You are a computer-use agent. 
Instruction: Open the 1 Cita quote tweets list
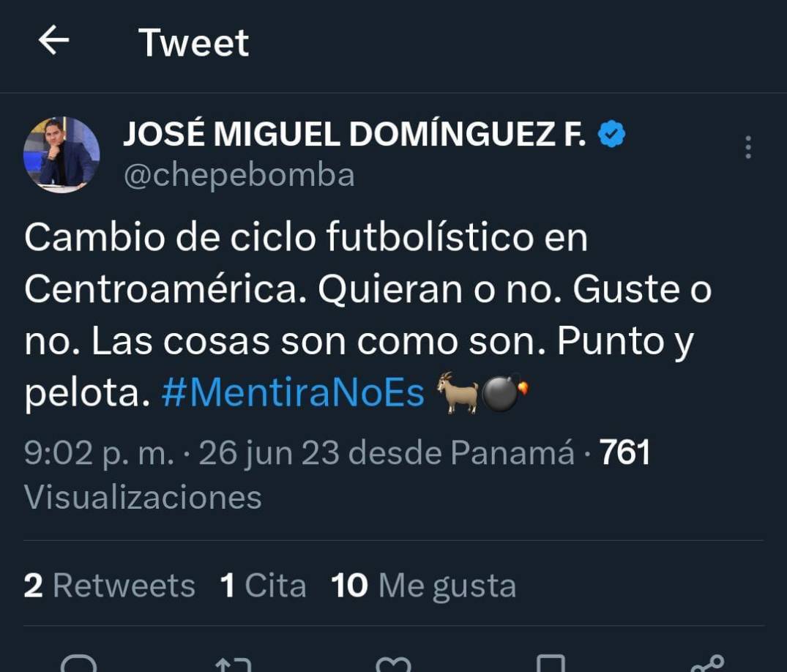264,585
